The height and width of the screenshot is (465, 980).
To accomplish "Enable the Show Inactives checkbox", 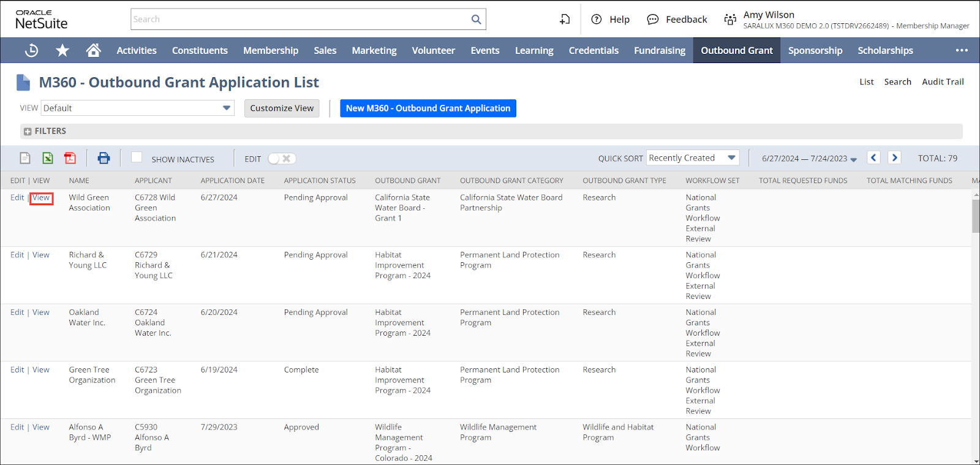I will (x=137, y=157).
